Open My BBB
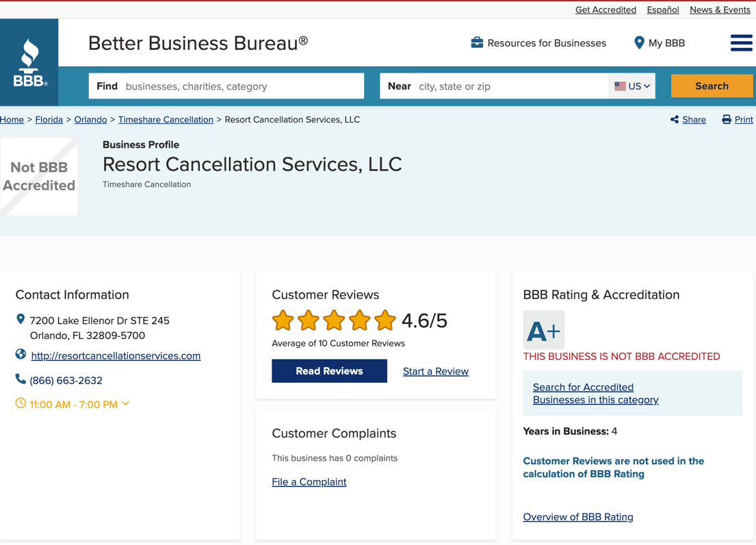Image resolution: width=756 pixels, height=545 pixels. tap(660, 43)
